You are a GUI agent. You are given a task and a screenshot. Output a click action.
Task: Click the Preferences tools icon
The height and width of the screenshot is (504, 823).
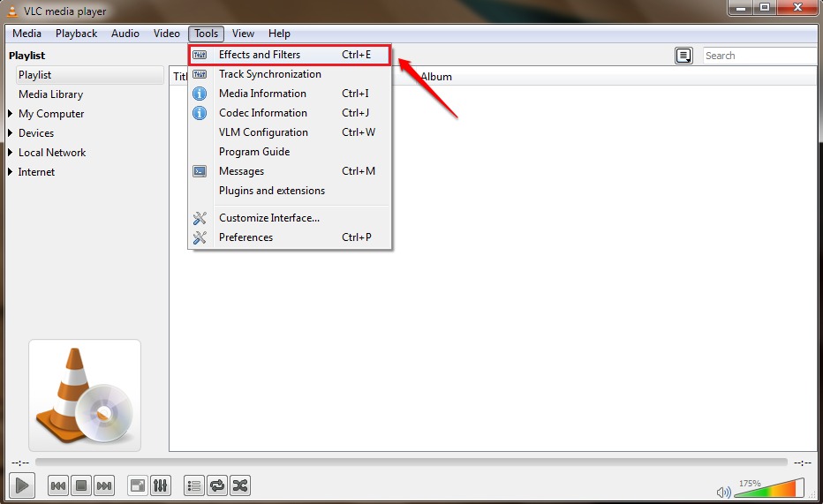pos(200,237)
